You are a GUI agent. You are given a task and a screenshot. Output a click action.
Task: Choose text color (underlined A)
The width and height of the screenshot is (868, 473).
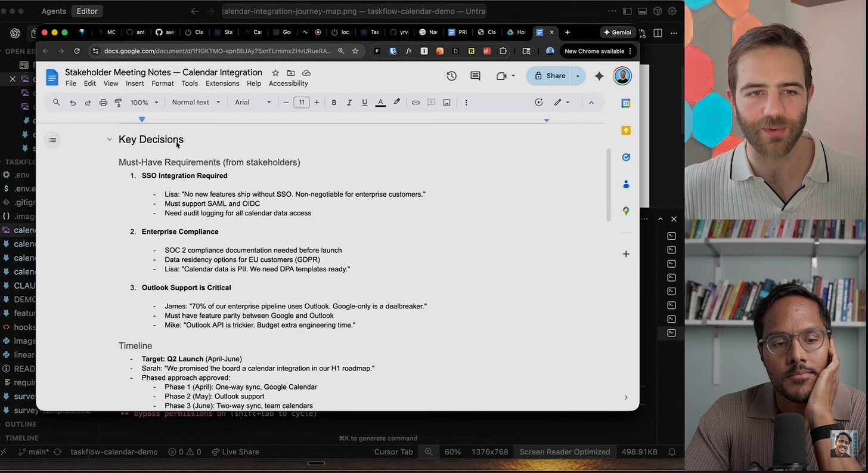coord(380,103)
